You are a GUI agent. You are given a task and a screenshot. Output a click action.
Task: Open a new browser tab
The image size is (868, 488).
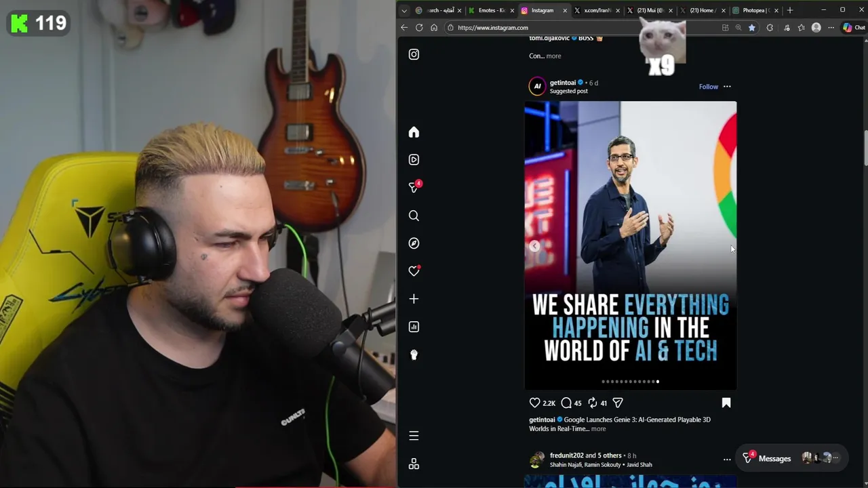pyautogui.click(x=789, y=10)
